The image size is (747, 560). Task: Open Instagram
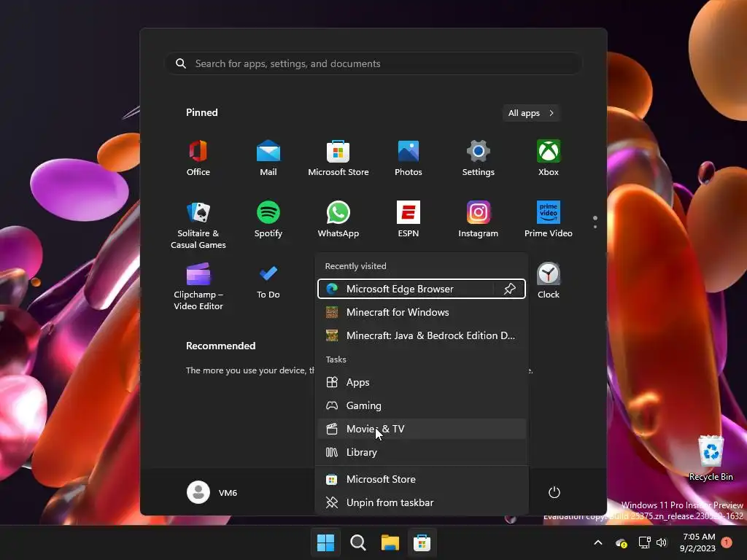point(479,219)
